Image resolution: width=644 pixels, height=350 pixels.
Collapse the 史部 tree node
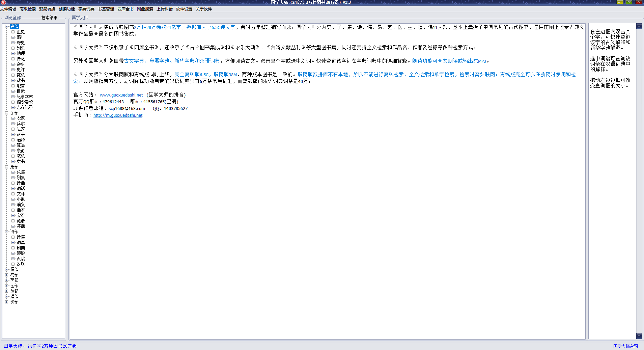[6, 26]
